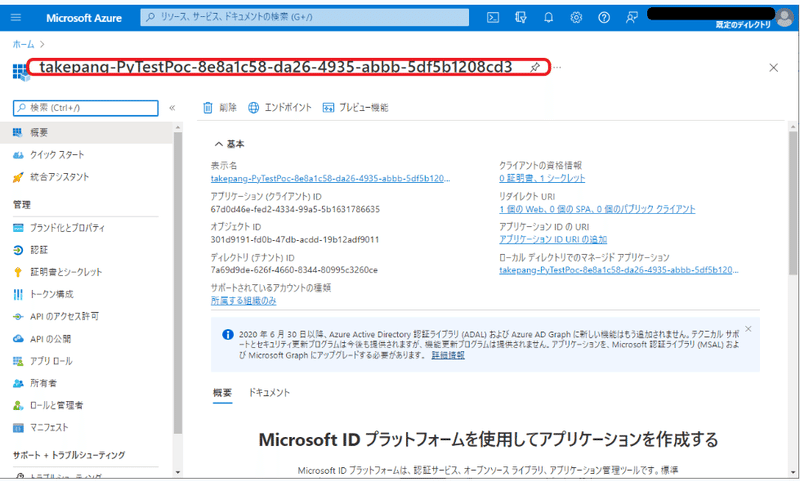
Task: Collapse the left navigation menu chevron
Action: pyautogui.click(x=172, y=108)
